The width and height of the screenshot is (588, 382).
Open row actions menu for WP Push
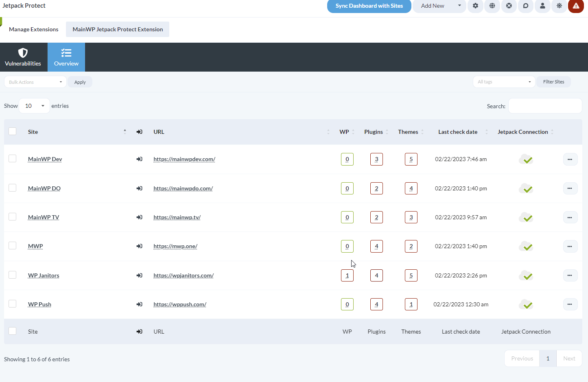[x=570, y=304]
